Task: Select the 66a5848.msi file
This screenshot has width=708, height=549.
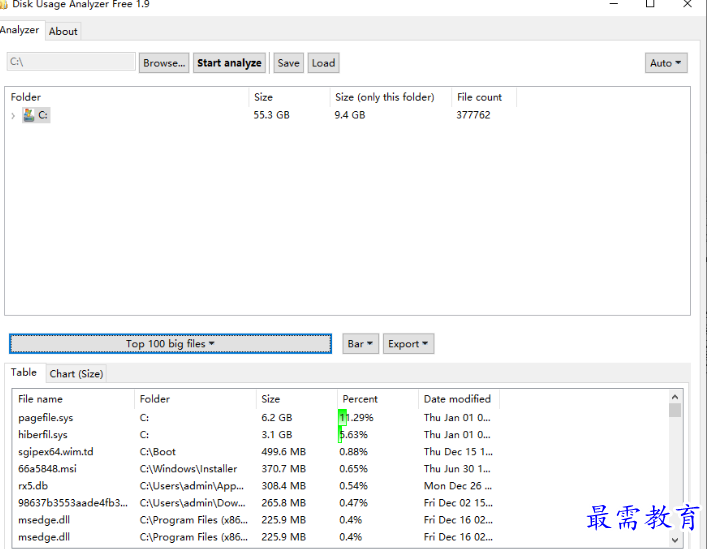Action: (47, 469)
